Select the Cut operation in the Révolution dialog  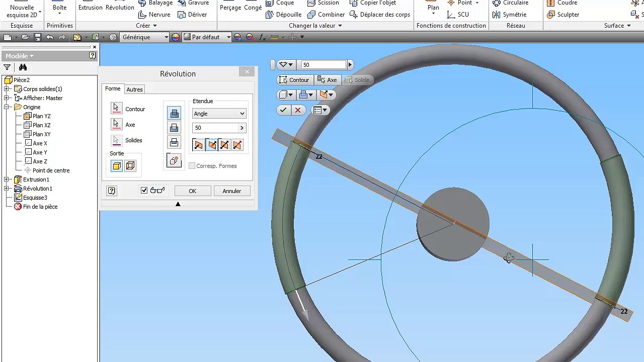click(x=174, y=128)
